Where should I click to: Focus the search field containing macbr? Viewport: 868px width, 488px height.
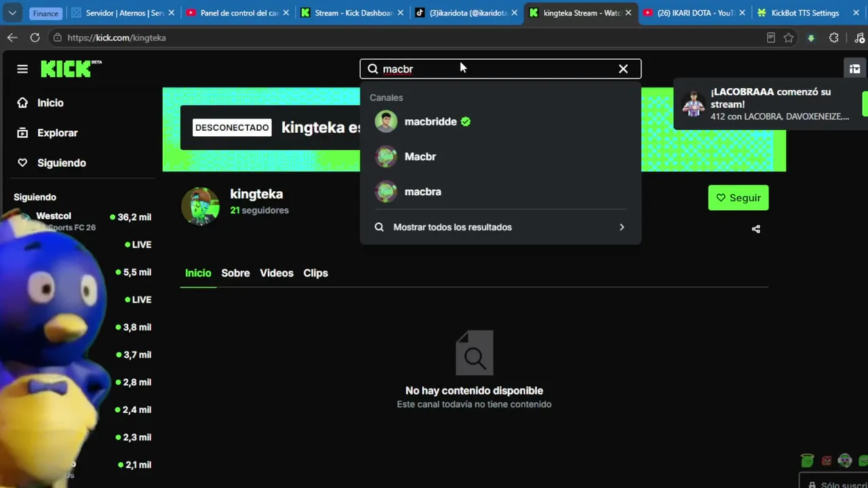pyautogui.click(x=500, y=68)
